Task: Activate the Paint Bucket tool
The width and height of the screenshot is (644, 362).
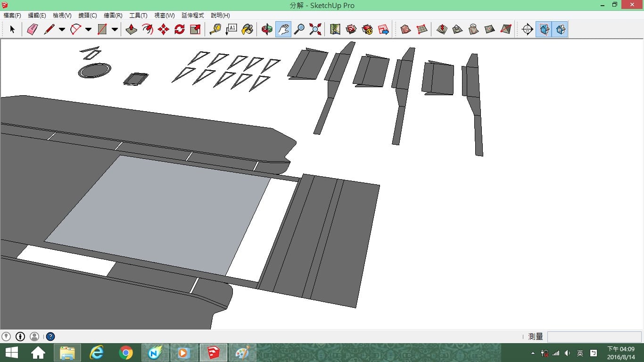Action: (x=247, y=29)
